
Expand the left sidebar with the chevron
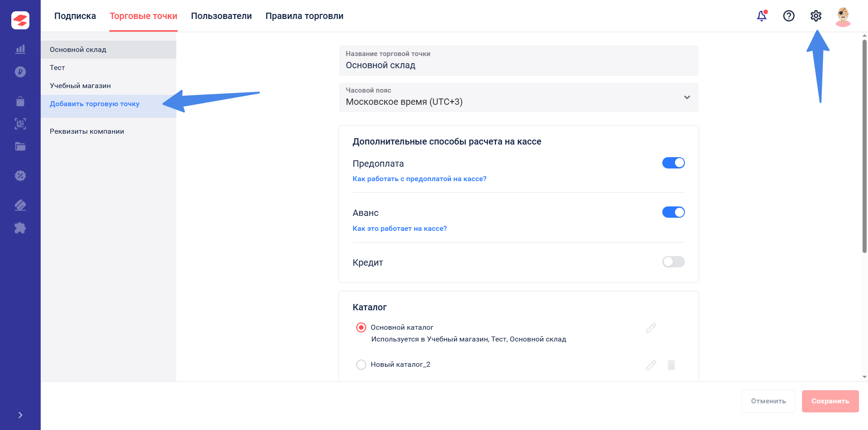click(x=20, y=415)
